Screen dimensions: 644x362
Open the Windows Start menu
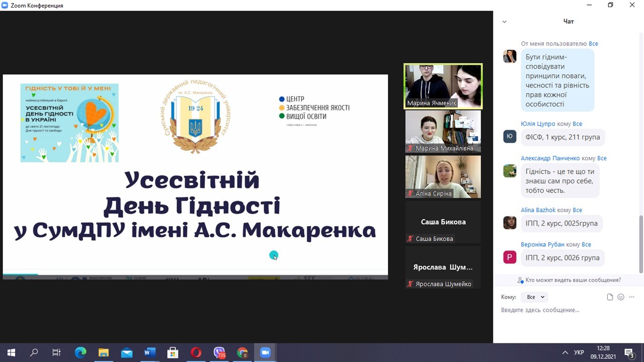(11, 353)
